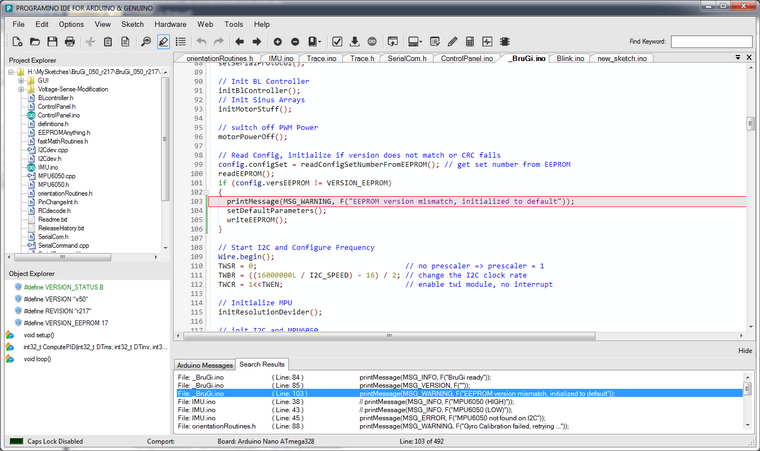
Task: Jump to void setup() in Object Explorer
Action: [39, 335]
